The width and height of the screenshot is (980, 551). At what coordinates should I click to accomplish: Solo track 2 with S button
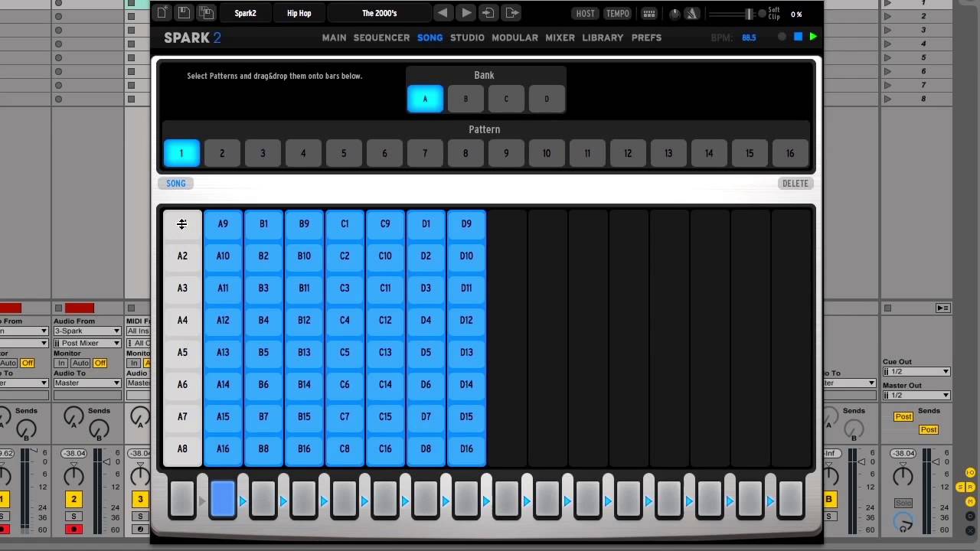pos(74,517)
